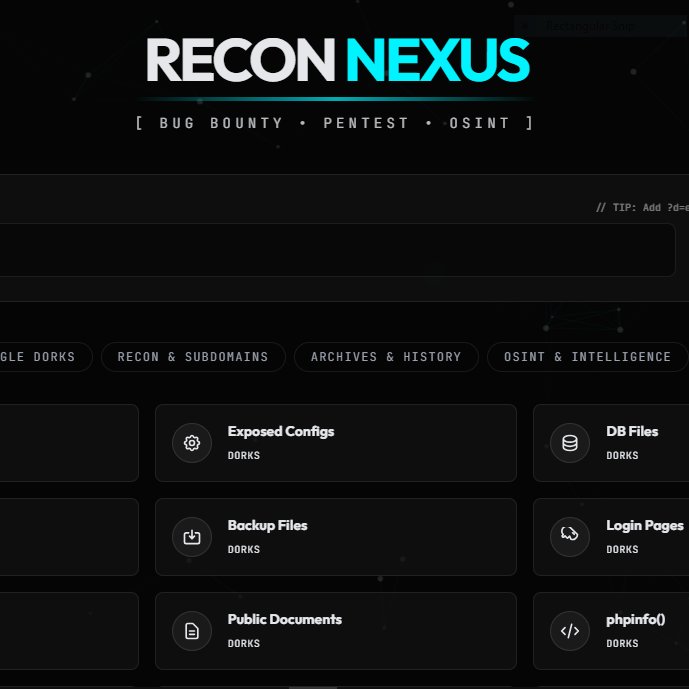Click the DB Files database icon
Image resolution: width=689 pixels, height=689 pixels.
pyautogui.click(x=570, y=443)
